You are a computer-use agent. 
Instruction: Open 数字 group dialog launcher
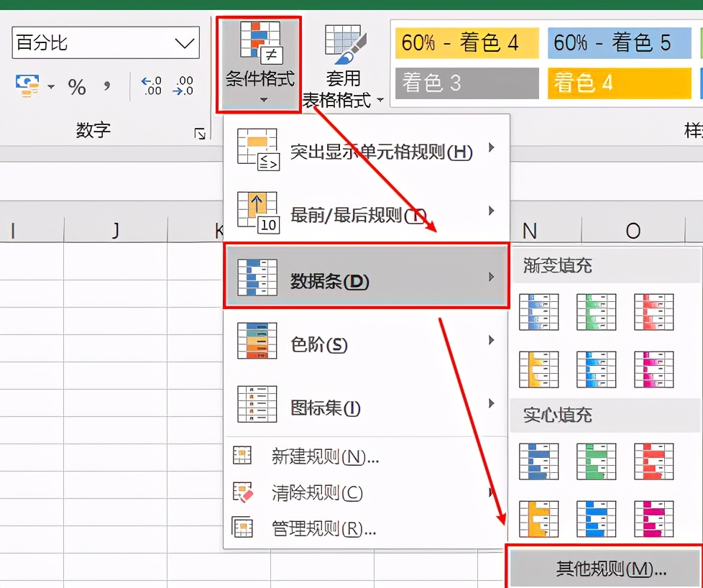click(x=200, y=134)
